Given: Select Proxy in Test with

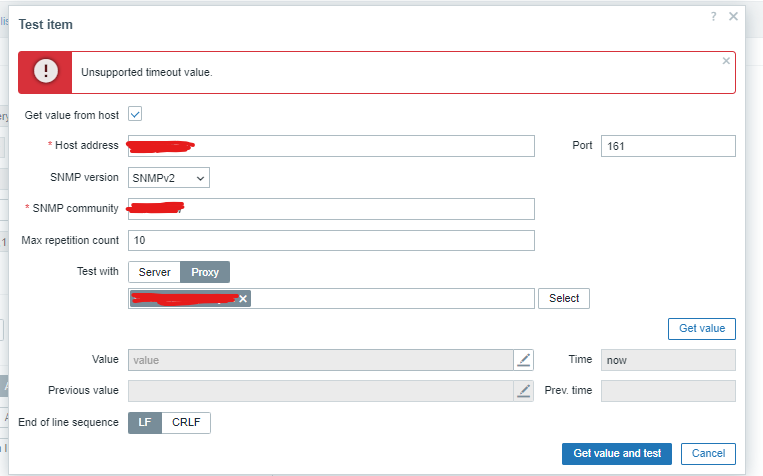Looking at the screenshot, I should click(x=205, y=272).
